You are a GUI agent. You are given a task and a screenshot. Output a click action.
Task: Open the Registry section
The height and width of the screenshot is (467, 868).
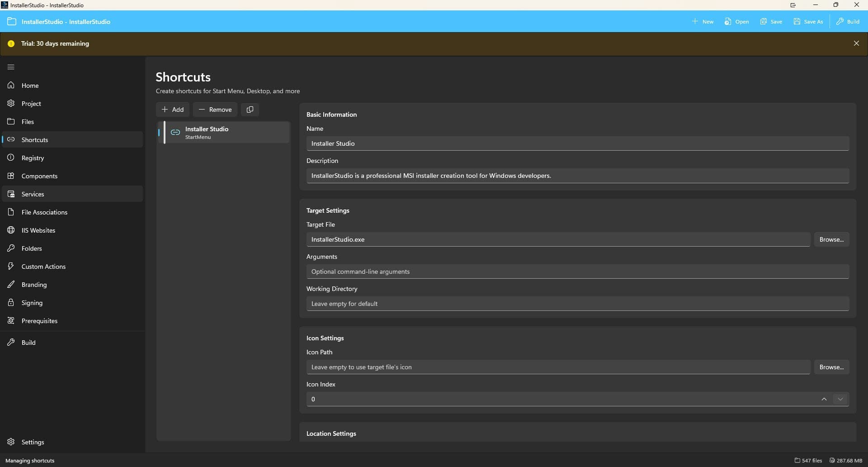[32, 157]
